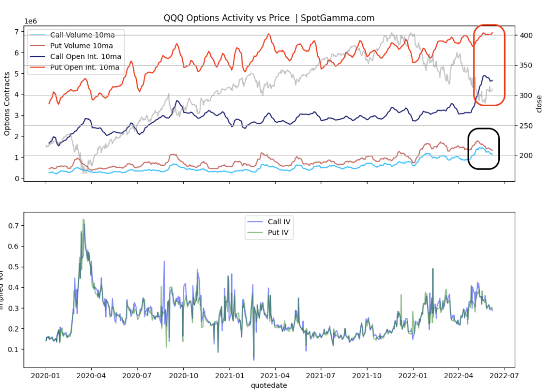Image resolution: width=544 pixels, height=392 pixels.
Task: Click the 2020-04 date tick label
Action: tap(91, 375)
